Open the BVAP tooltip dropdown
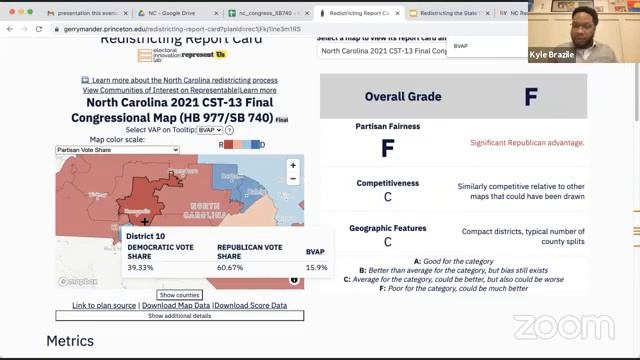The height and width of the screenshot is (360, 640). pyautogui.click(x=210, y=130)
